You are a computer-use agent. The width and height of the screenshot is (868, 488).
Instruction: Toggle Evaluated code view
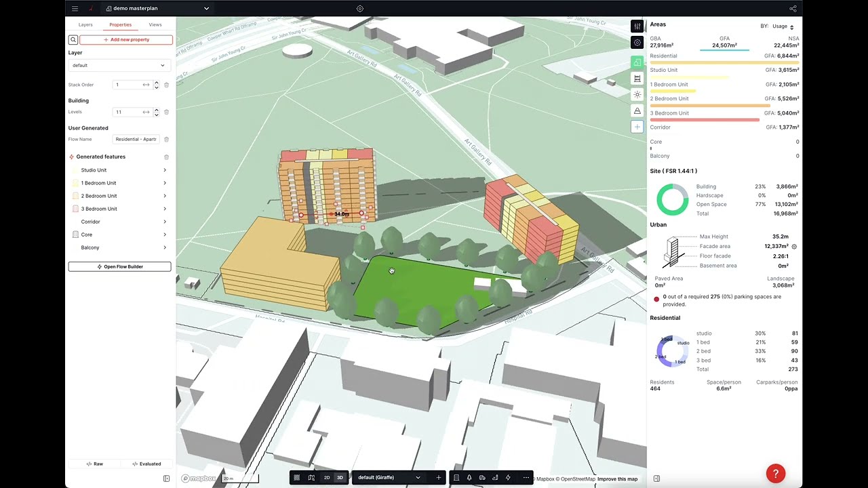coord(146,464)
